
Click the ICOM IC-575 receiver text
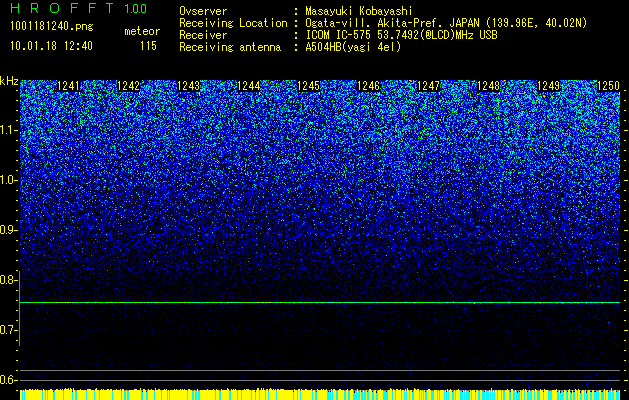click(x=401, y=35)
